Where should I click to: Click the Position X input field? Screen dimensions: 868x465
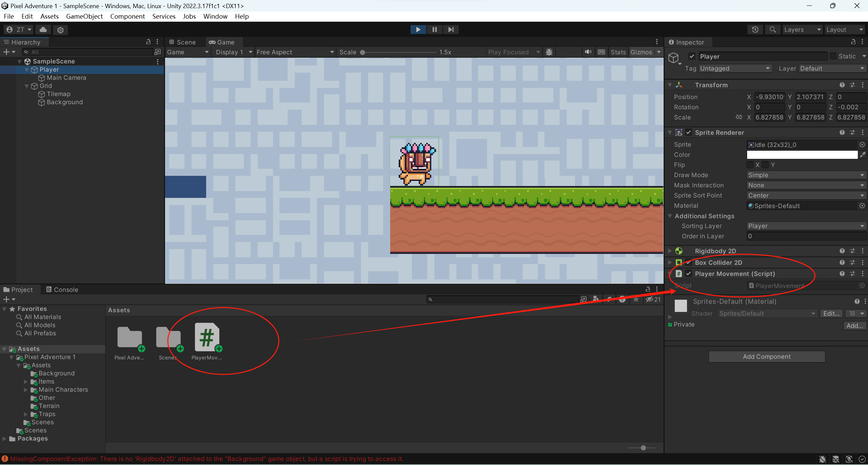770,97
